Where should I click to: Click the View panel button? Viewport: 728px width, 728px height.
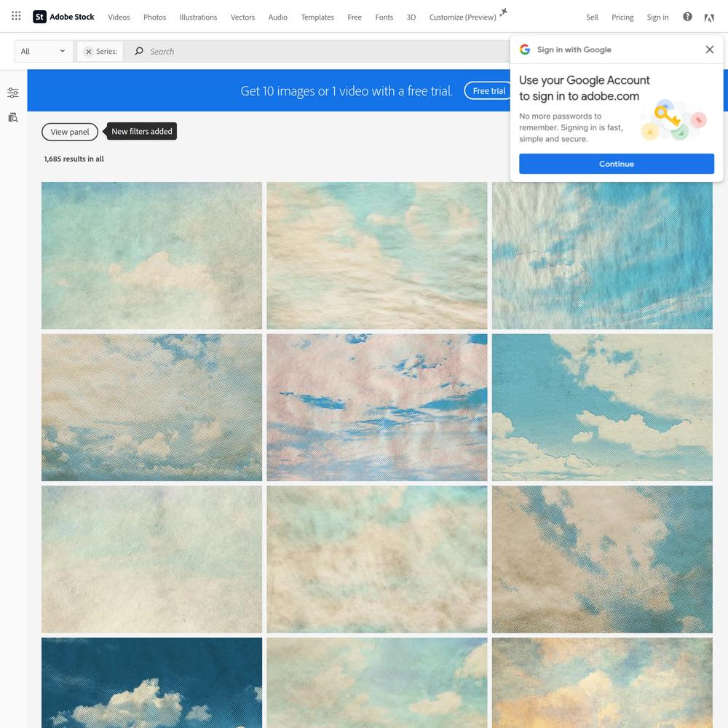pyautogui.click(x=70, y=132)
